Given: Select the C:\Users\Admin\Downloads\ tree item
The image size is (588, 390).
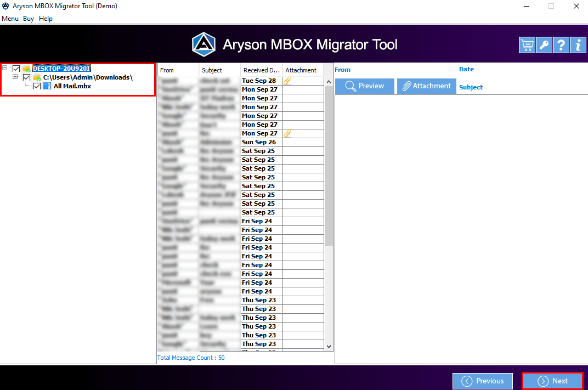Looking at the screenshot, I should (x=88, y=78).
